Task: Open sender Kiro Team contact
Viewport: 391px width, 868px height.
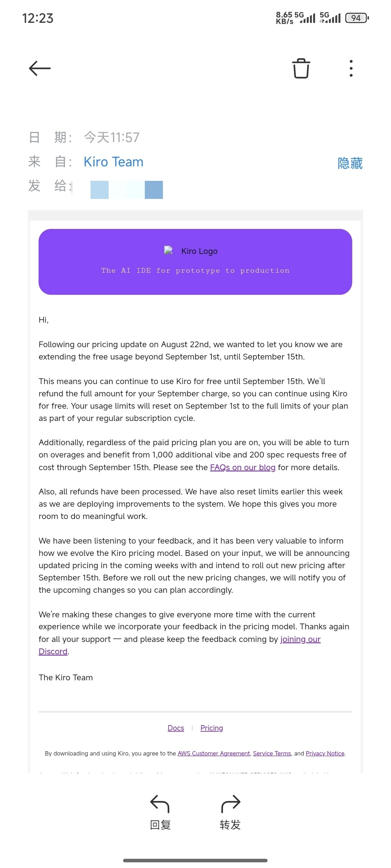Action: click(113, 162)
